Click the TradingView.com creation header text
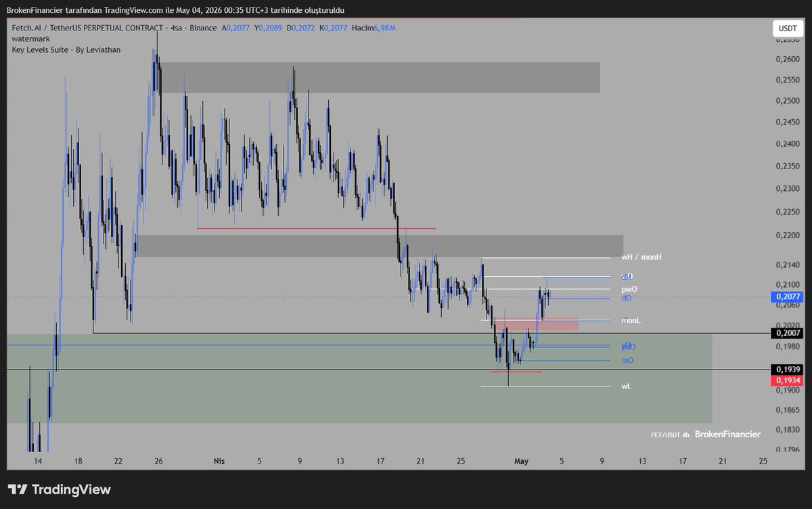The height and width of the screenshot is (509, 812). pyautogui.click(x=175, y=10)
